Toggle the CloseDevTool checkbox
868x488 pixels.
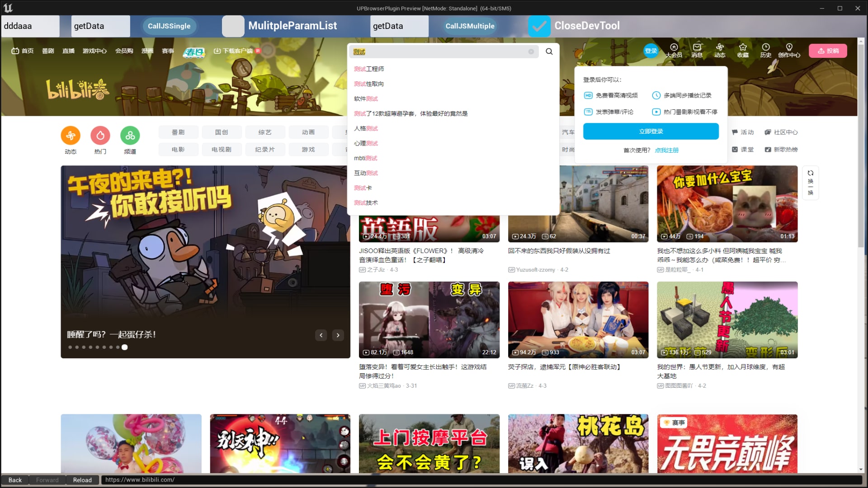[539, 26]
